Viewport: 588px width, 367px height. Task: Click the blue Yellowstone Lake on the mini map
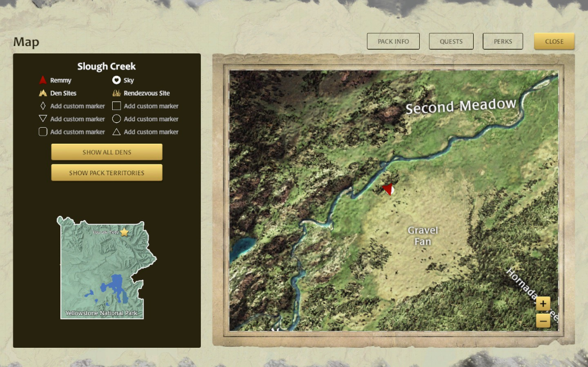pos(117,287)
